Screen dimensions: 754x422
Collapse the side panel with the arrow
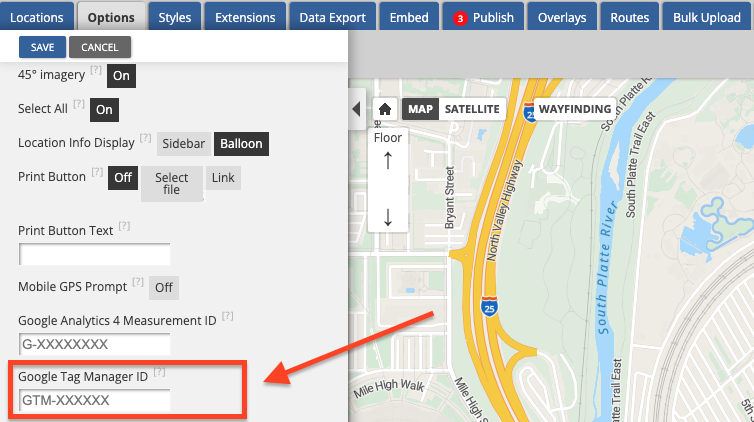click(356, 109)
